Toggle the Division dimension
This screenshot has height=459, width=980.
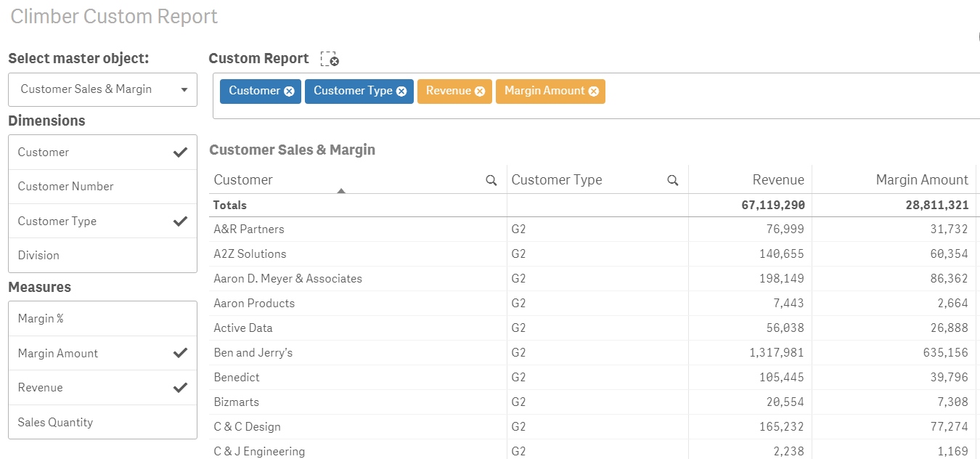102,256
